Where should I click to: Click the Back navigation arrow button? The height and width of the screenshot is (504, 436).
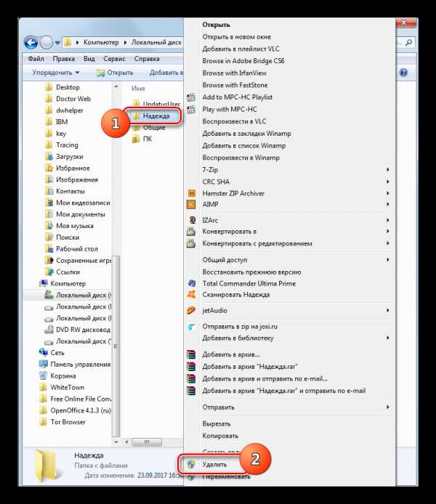(x=31, y=42)
